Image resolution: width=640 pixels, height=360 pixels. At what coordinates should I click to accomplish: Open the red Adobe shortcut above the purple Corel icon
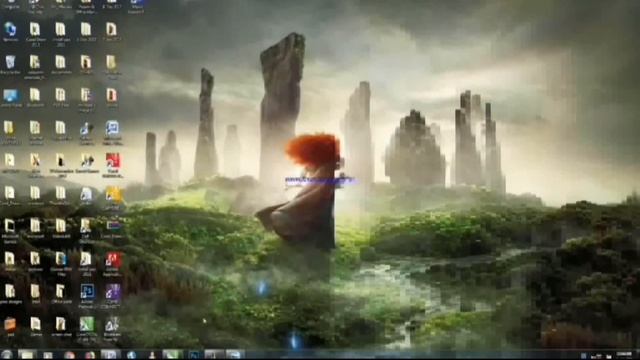tap(113, 259)
